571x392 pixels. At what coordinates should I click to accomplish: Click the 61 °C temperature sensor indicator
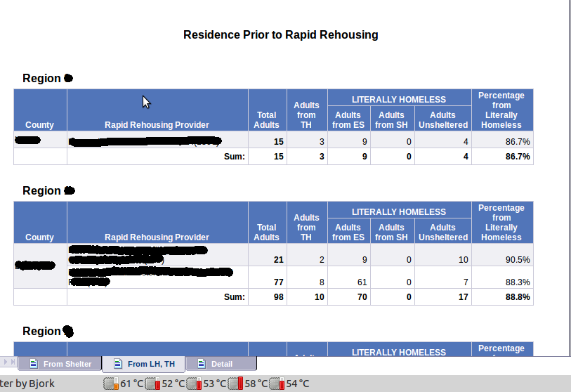coord(124,384)
